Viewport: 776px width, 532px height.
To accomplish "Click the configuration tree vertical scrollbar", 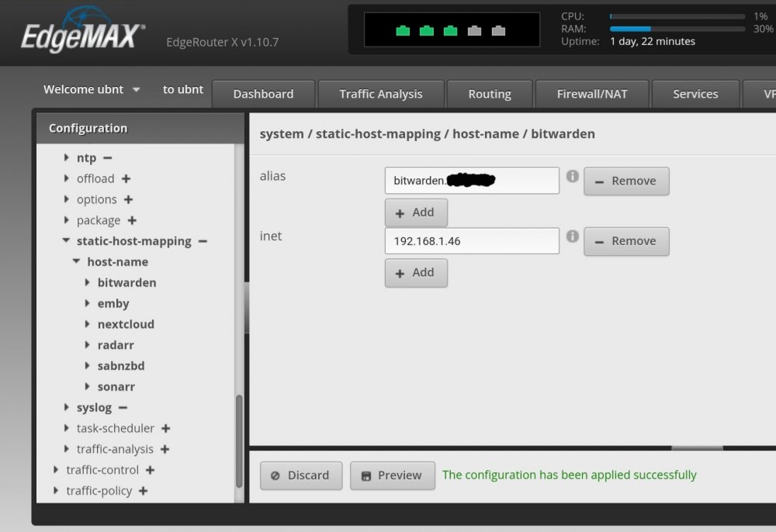I will [x=239, y=441].
